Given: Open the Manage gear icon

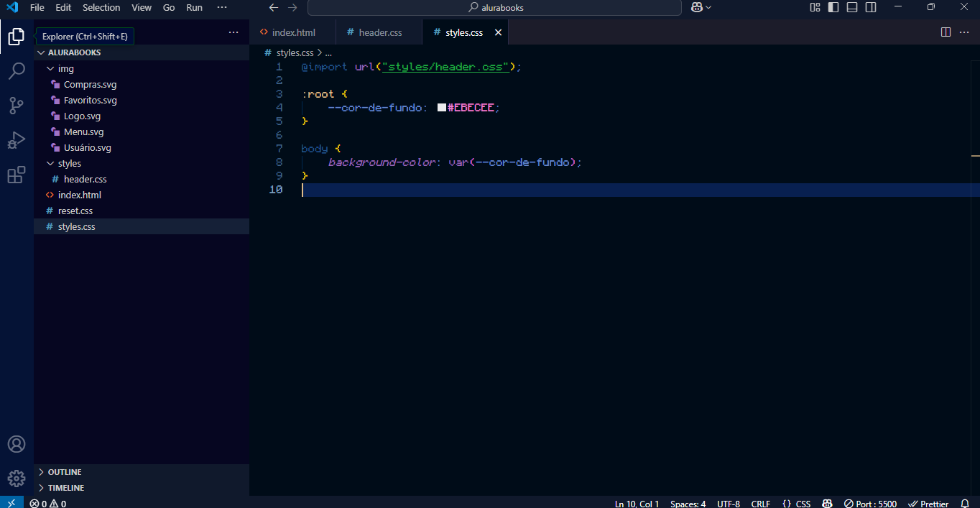Looking at the screenshot, I should coord(17,478).
